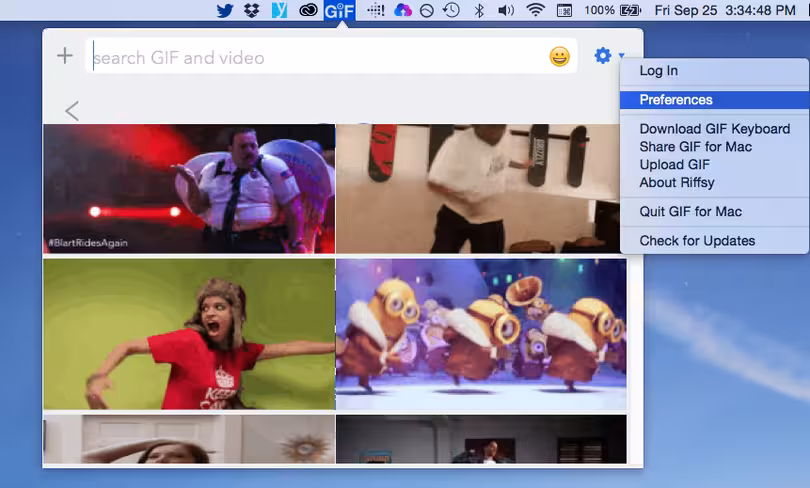Screen dimensions: 810x488
Task: Open the volume control icon
Action: 506,10
